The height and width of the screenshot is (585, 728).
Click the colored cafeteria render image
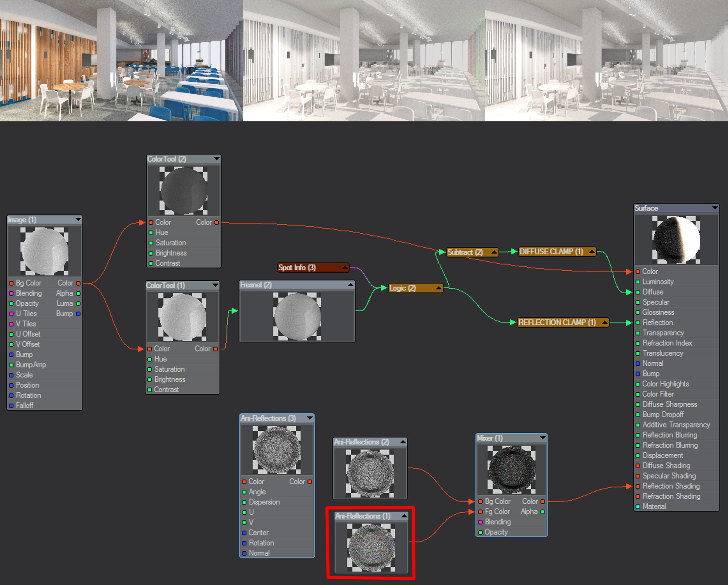click(121, 61)
